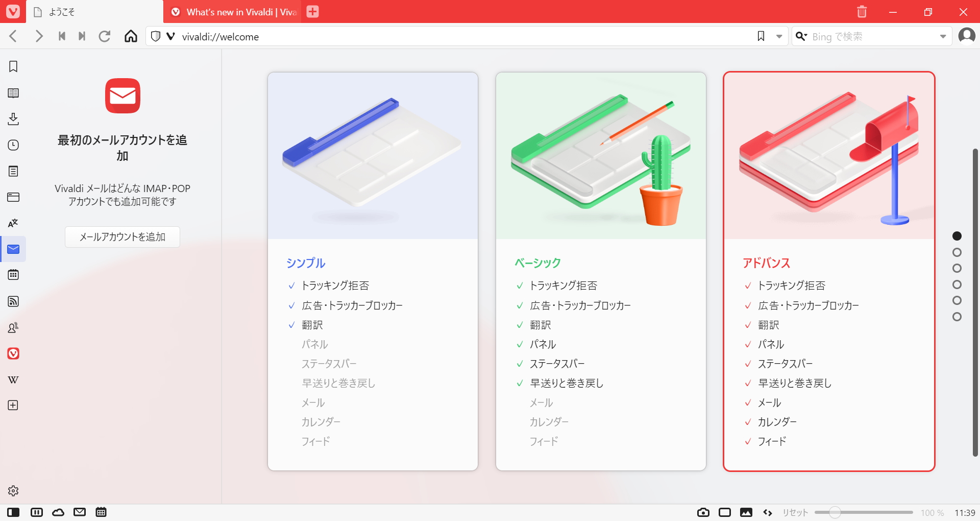Screen dimensions: 980x521
Task: Open the sync cloud status icon
Action: (x=58, y=512)
